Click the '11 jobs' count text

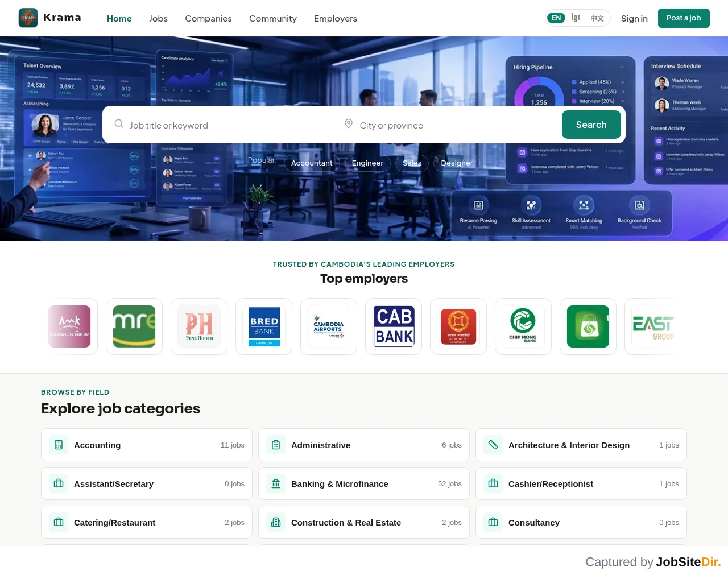233,445
